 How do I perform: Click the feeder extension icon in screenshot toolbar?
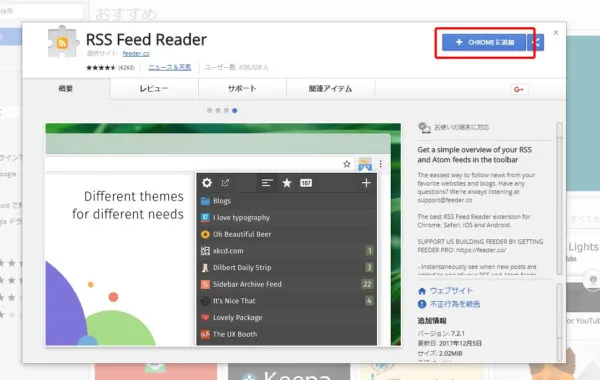coord(365,164)
